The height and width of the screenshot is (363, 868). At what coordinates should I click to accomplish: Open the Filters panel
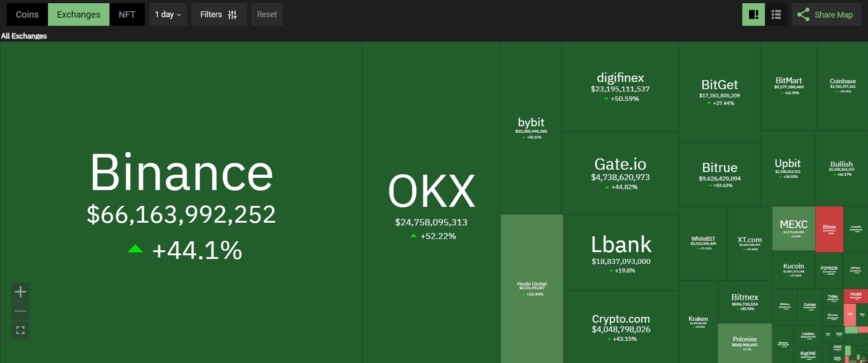click(219, 14)
